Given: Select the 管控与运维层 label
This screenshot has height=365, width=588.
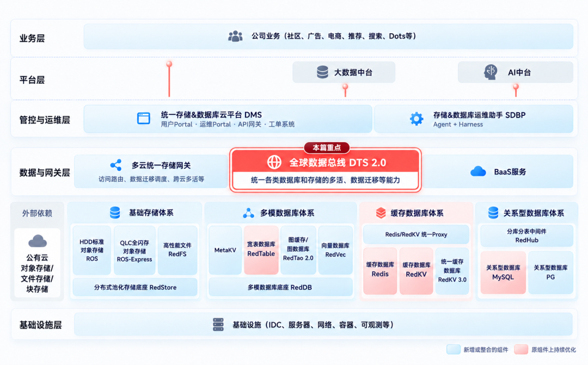Looking at the screenshot, I should coord(45,120).
